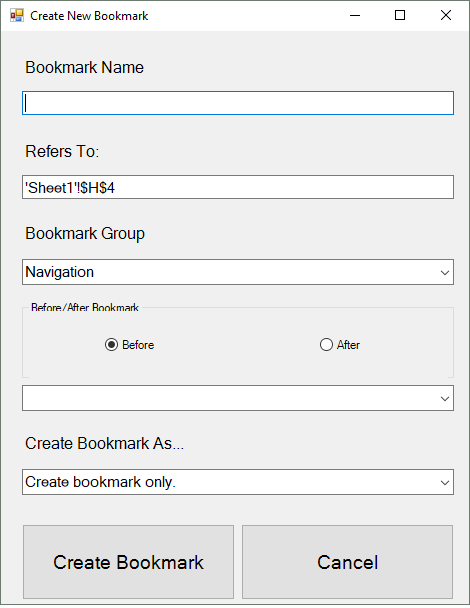Open the Bookmark Group dropdown arrow
The height and width of the screenshot is (608, 470).
[x=445, y=272]
